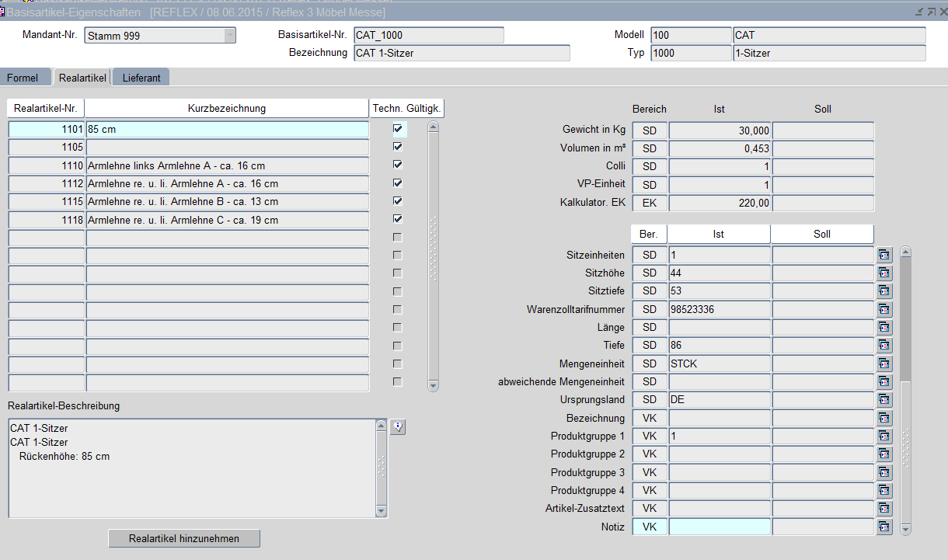Click the detail icon next to Sitzeinheiten
Image resolution: width=948 pixels, height=560 pixels.
tap(884, 255)
